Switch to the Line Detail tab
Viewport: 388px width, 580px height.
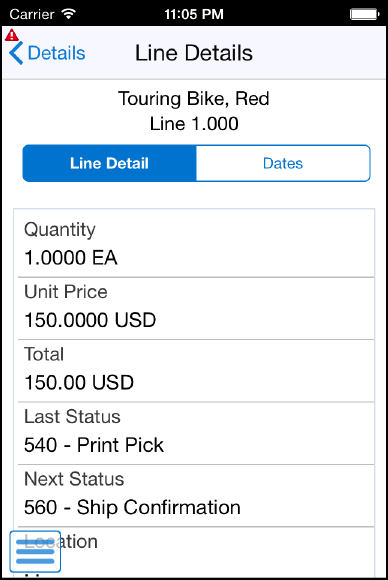point(109,163)
